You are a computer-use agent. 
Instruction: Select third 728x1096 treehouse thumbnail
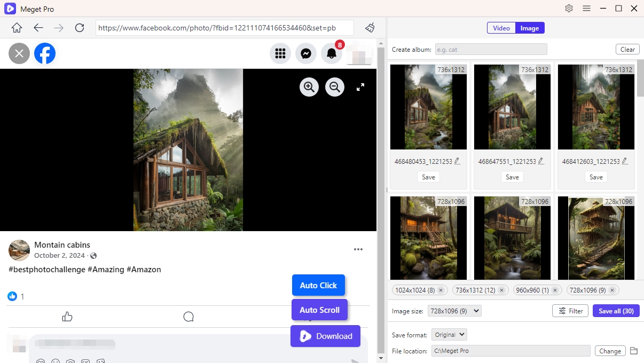click(596, 238)
